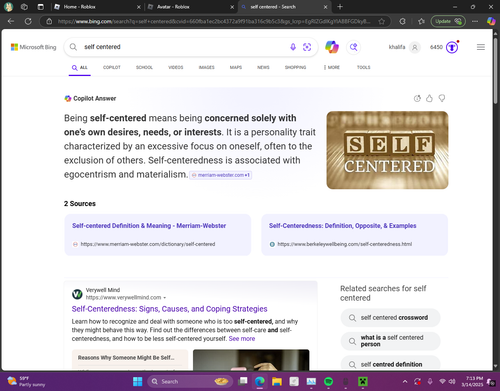Expand the MORE search categories menu
The height and width of the screenshot is (391, 500).
point(332,67)
